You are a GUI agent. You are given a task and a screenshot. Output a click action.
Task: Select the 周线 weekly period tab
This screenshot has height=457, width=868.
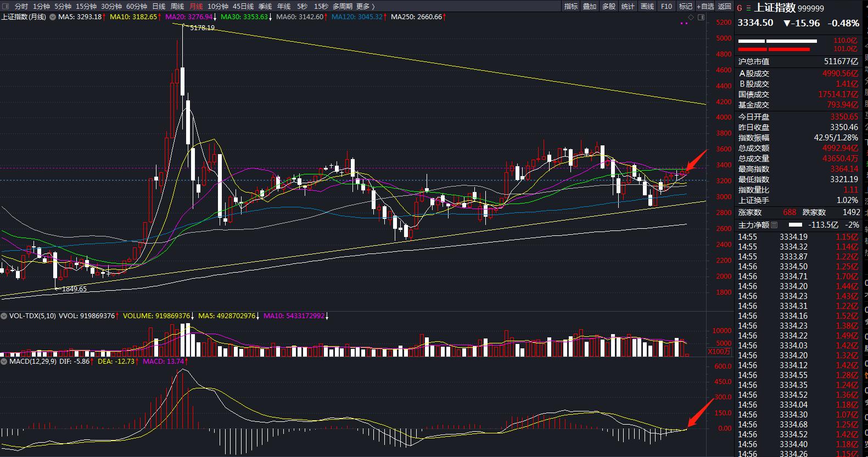tap(177, 6)
